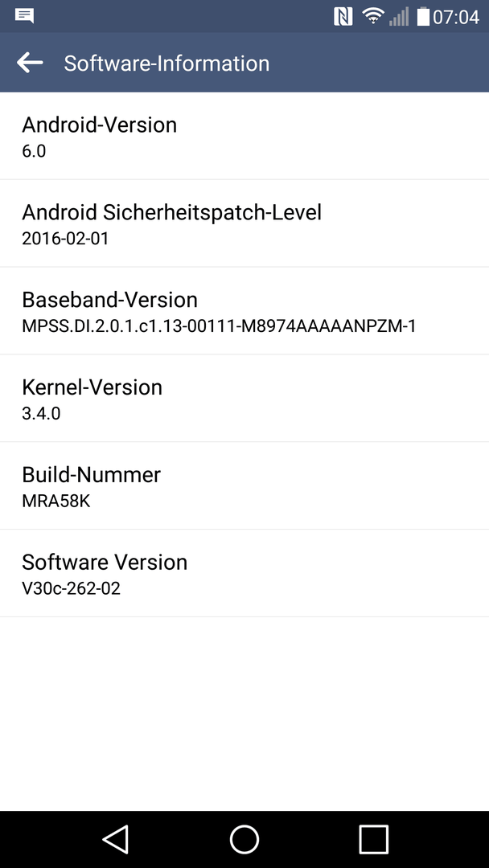Tap the Android back navigation triangle
The image size is (489, 868).
coord(116,839)
